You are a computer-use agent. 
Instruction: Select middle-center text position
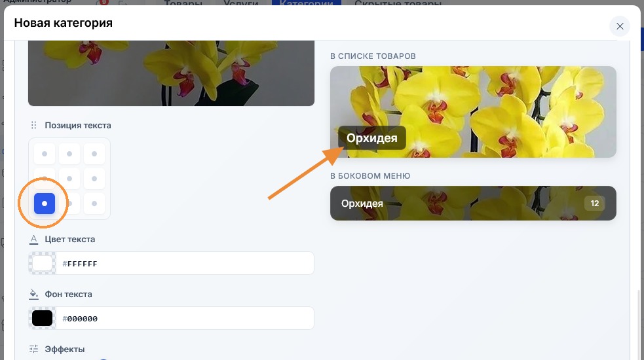click(69, 179)
